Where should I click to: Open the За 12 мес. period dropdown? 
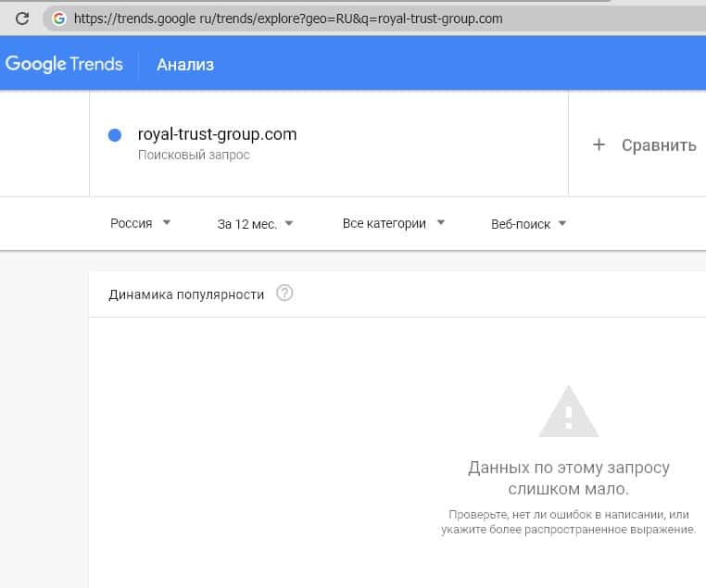[255, 223]
